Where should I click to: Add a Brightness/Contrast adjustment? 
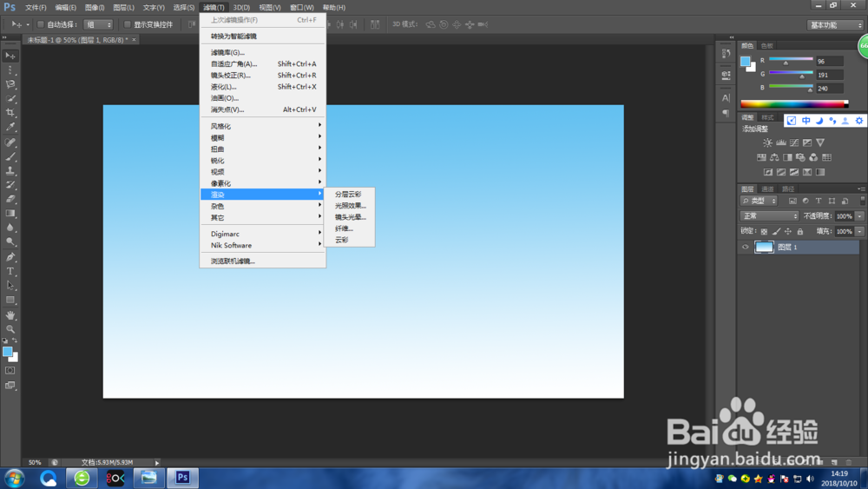768,143
